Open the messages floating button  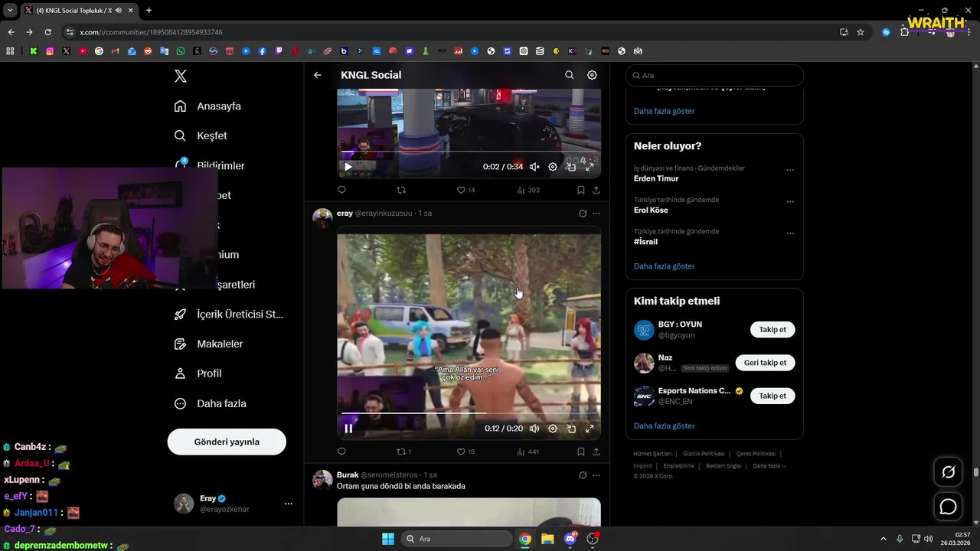[948, 507]
